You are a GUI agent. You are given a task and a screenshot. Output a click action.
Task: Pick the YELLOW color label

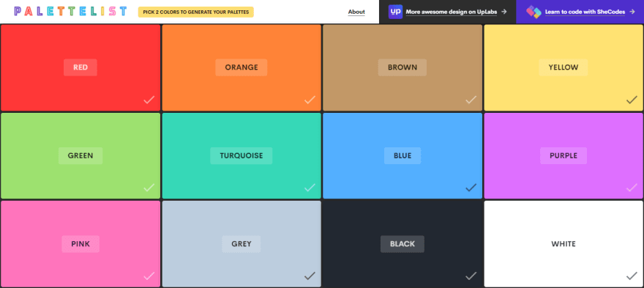(563, 67)
